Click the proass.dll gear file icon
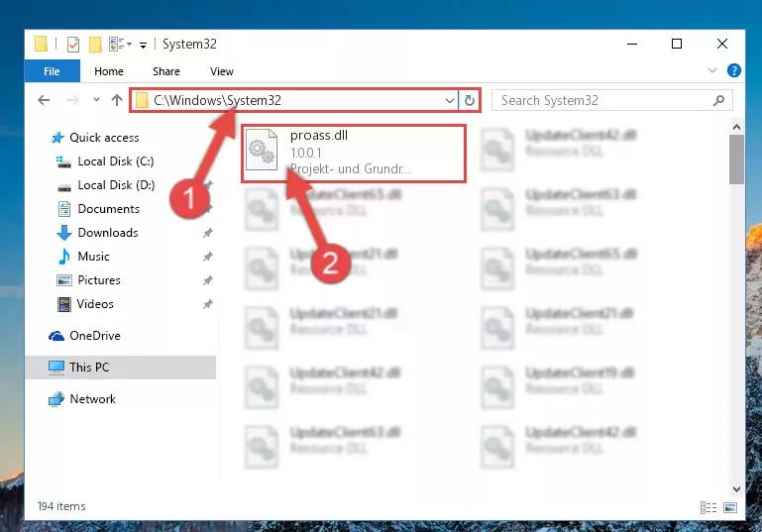The width and height of the screenshot is (762, 532). pos(262,151)
